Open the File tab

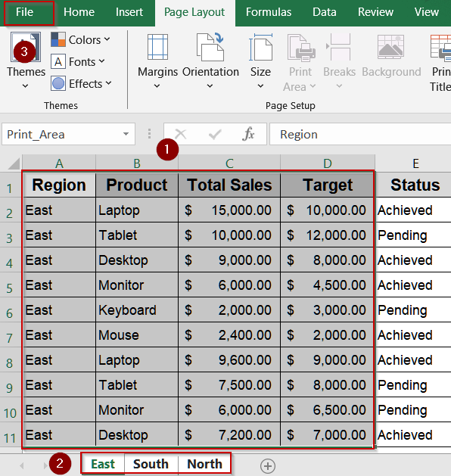pyautogui.click(x=24, y=12)
